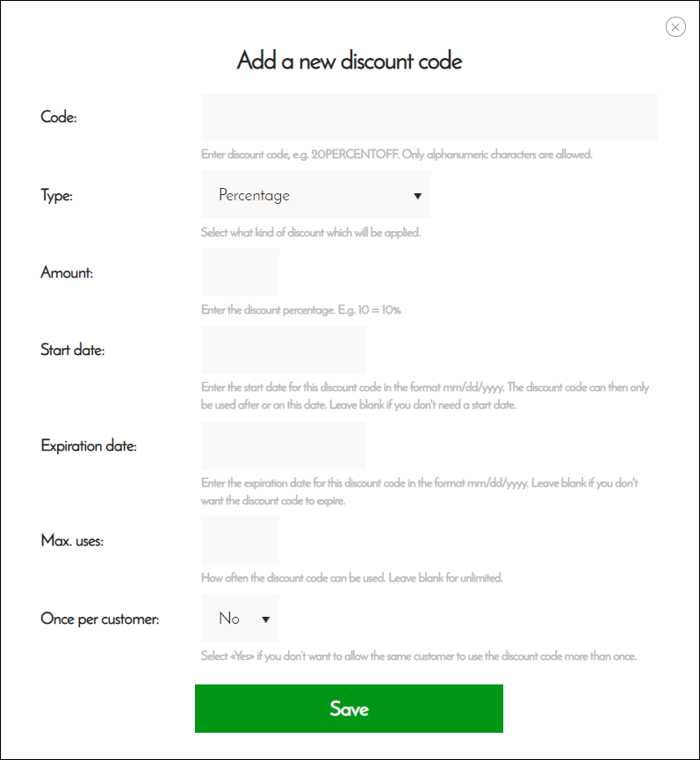This screenshot has width=700, height=760.
Task: Click the Amount: label
Action: point(67,272)
